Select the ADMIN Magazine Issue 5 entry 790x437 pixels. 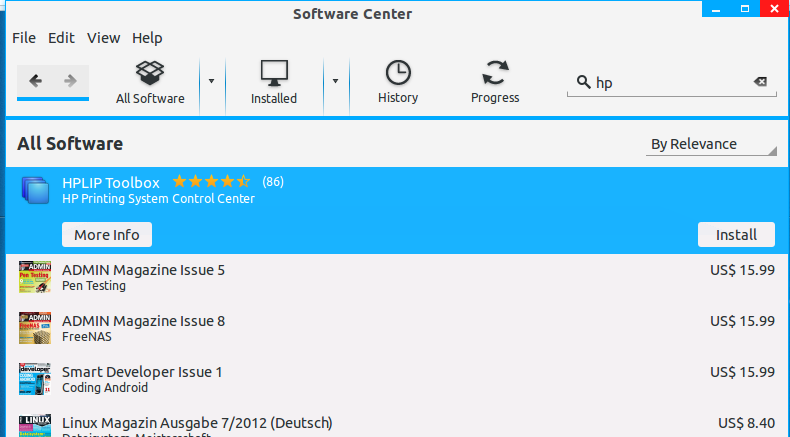(397, 278)
